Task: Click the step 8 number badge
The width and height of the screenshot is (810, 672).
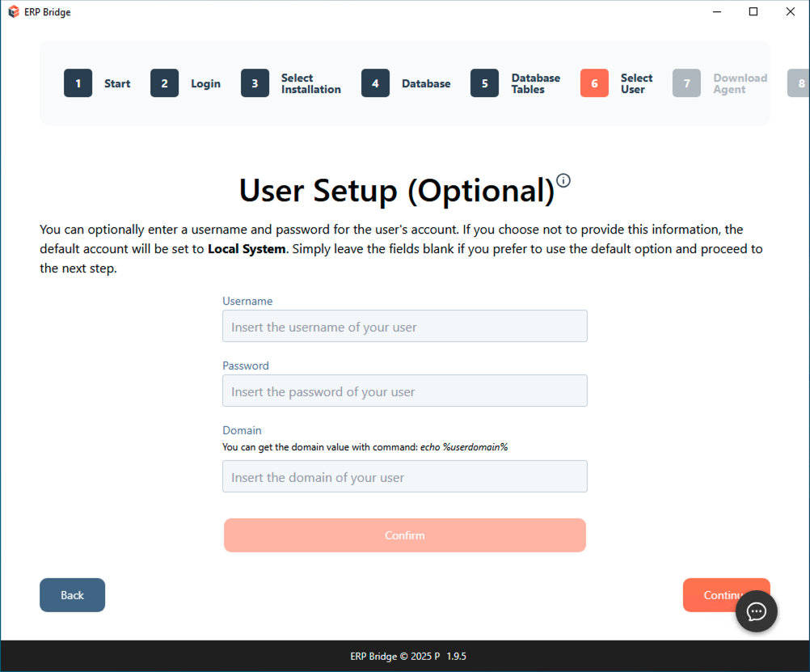Action: pyautogui.click(x=800, y=83)
